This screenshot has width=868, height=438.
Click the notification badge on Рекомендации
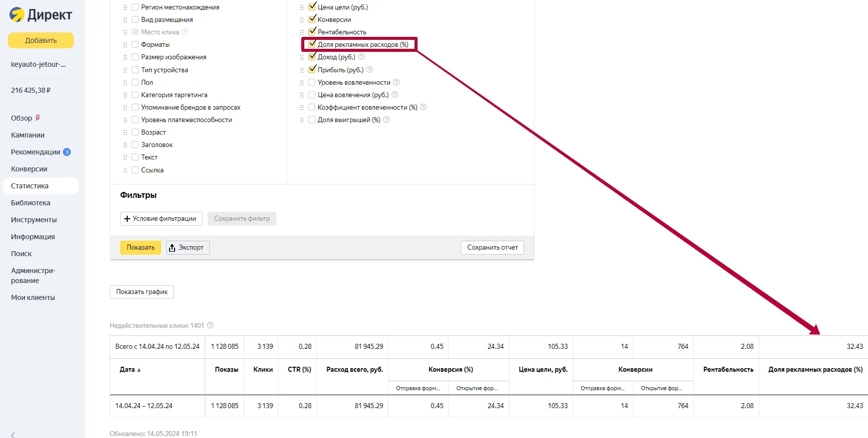pos(67,152)
